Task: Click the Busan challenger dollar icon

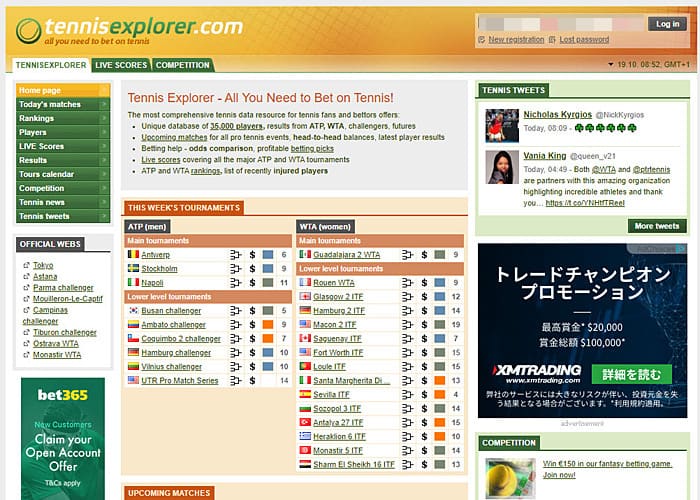Action: click(x=252, y=311)
